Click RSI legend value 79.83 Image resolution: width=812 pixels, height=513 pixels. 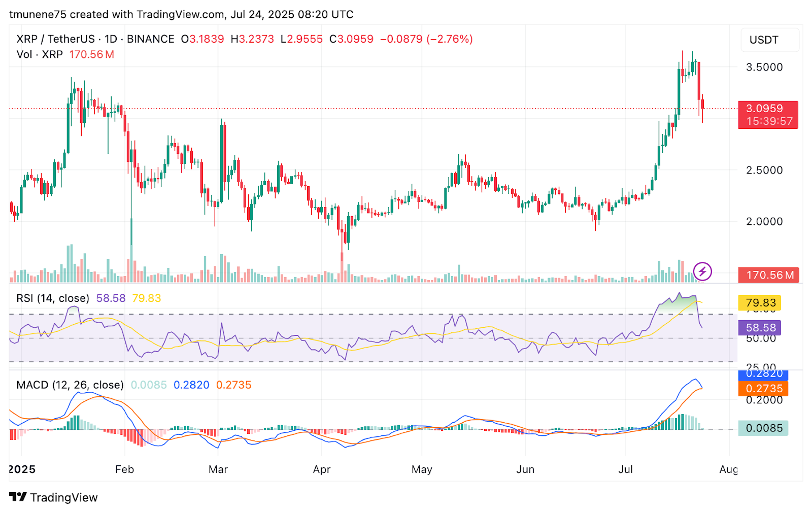146,298
